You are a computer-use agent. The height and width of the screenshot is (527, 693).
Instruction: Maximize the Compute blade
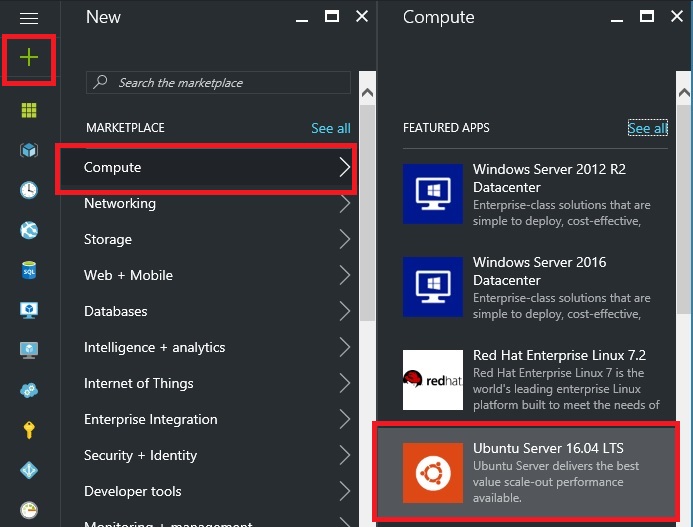click(647, 16)
